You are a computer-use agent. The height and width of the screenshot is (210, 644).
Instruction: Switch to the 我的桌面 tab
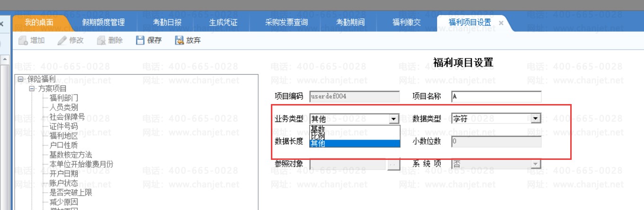(x=39, y=23)
